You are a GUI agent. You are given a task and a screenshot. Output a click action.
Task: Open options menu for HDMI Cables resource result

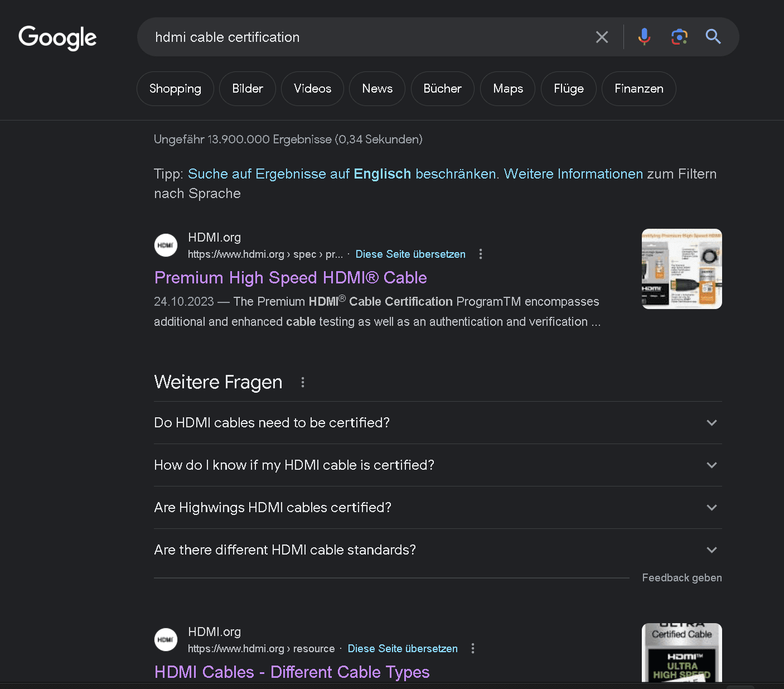[473, 649]
